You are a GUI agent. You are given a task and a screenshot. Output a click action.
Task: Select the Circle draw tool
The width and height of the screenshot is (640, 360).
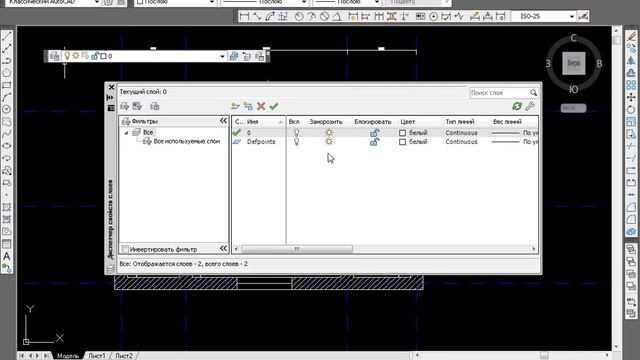(7, 109)
